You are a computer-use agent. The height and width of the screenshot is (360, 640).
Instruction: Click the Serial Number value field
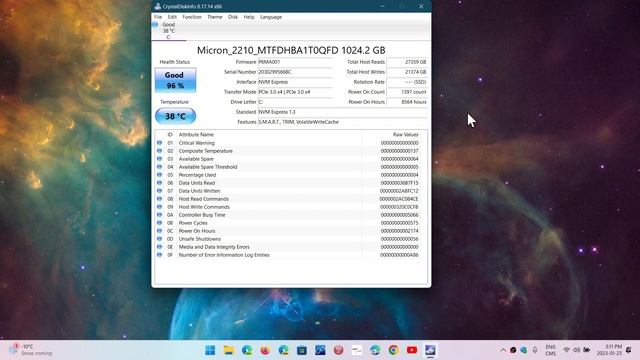(295, 72)
